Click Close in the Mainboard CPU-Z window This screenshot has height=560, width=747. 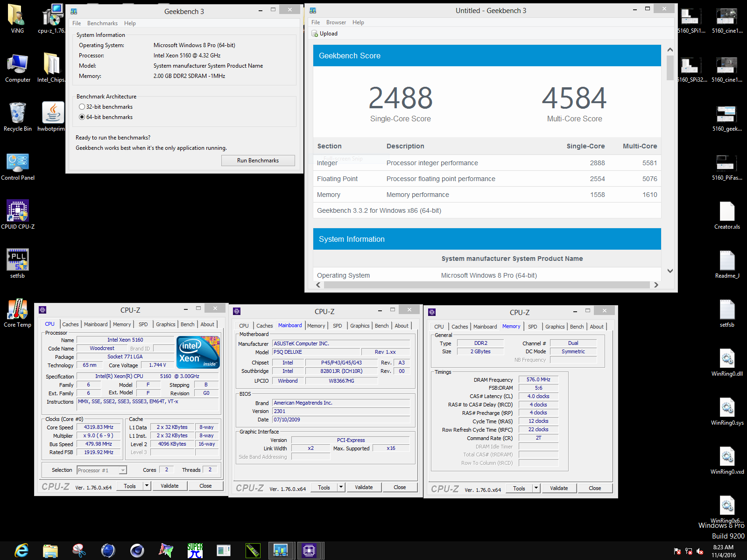point(400,487)
